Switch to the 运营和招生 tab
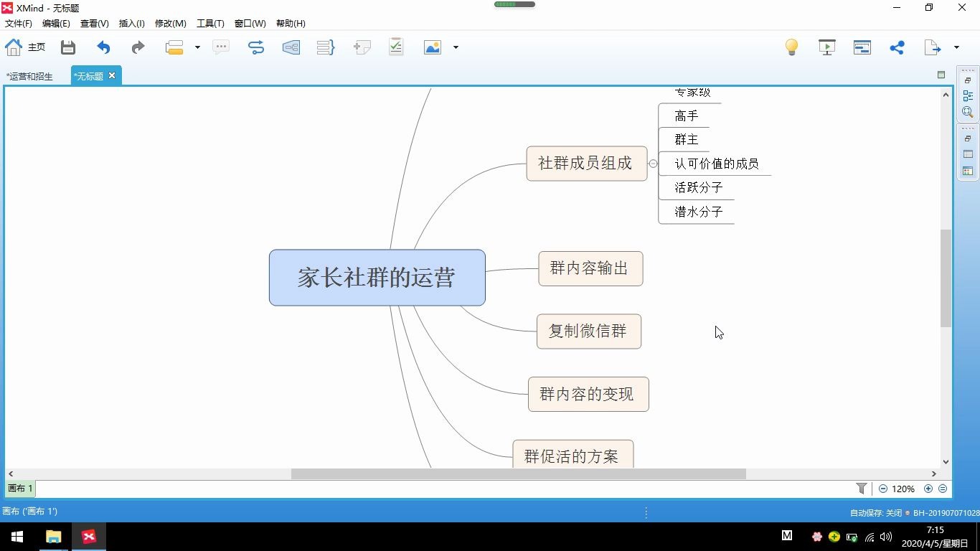 pyautogui.click(x=29, y=76)
